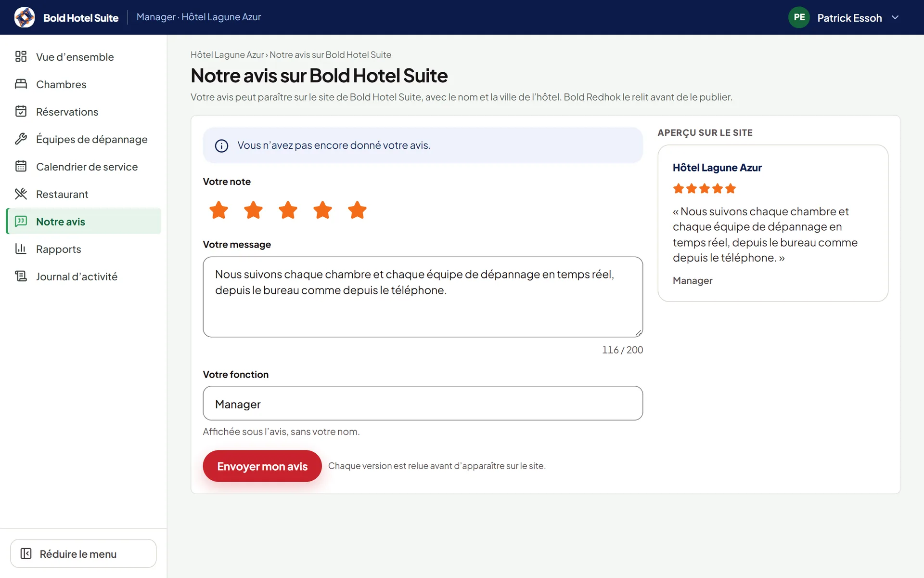Click the preview card star rating

pos(704,189)
